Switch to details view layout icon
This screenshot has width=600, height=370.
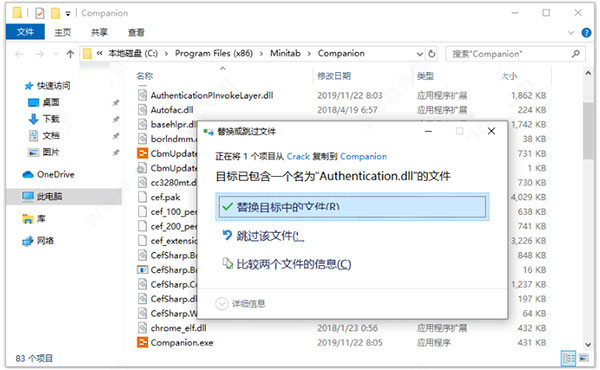tap(568, 359)
